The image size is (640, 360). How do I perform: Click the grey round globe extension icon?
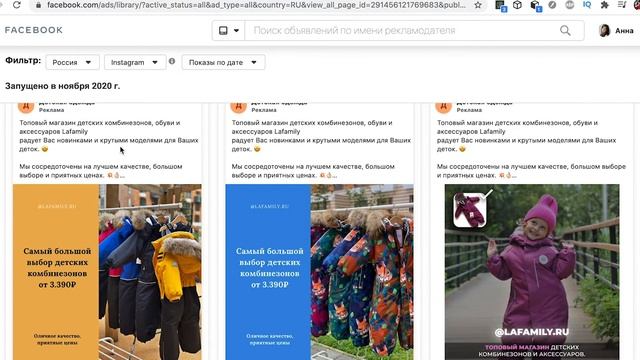(x=570, y=5)
